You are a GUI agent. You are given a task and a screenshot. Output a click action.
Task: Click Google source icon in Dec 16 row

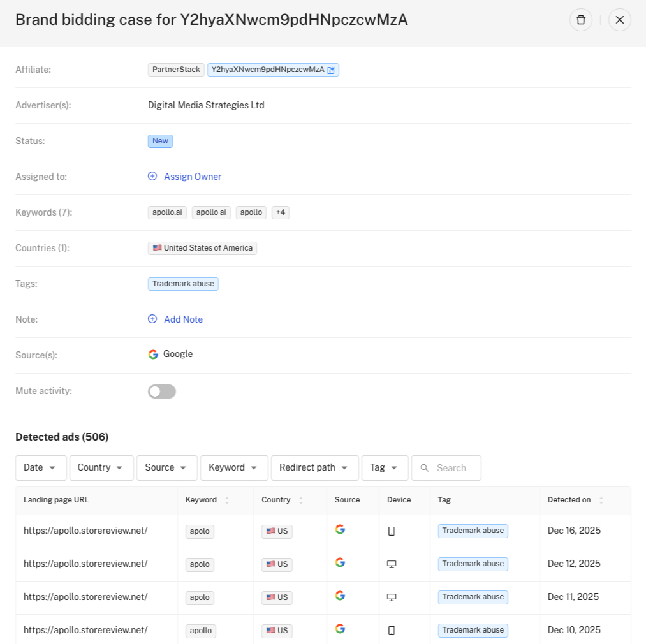(340, 529)
